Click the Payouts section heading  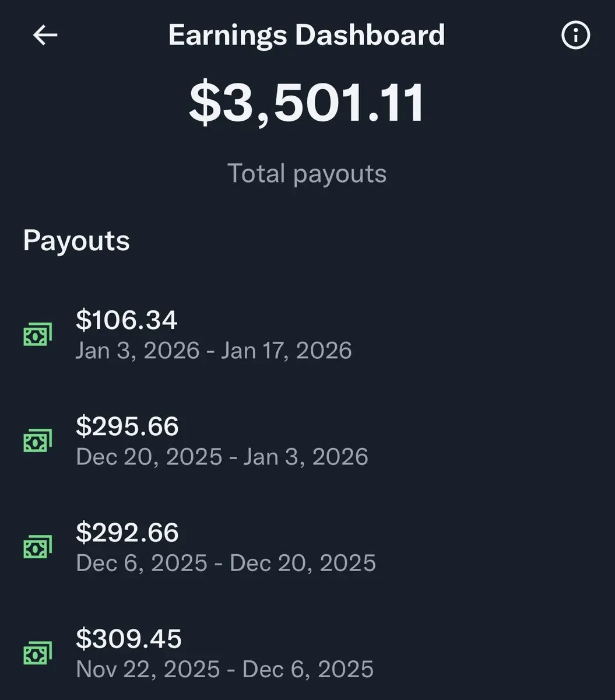[x=76, y=240]
